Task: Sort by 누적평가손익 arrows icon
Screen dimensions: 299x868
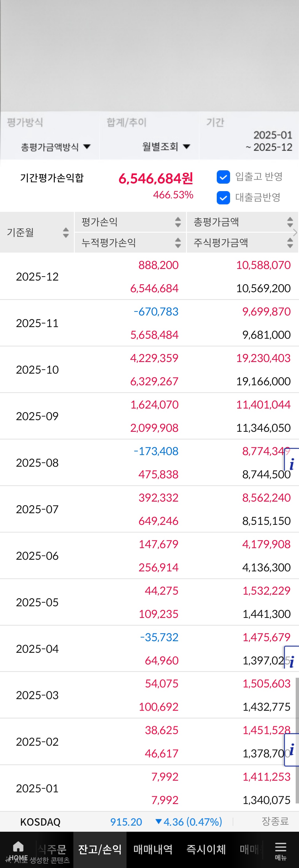Action: [x=178, y=243]
